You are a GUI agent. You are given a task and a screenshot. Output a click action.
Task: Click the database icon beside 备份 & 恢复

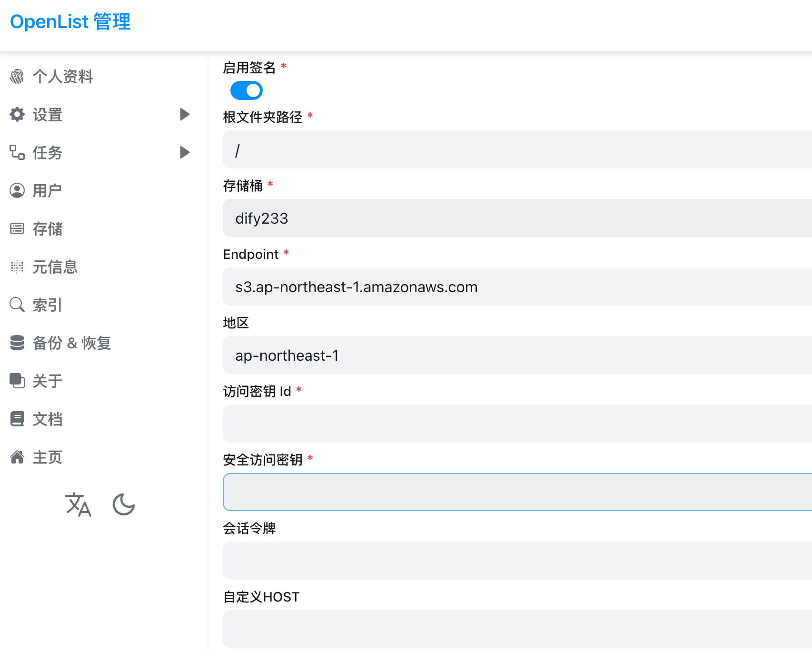[17, 343]
